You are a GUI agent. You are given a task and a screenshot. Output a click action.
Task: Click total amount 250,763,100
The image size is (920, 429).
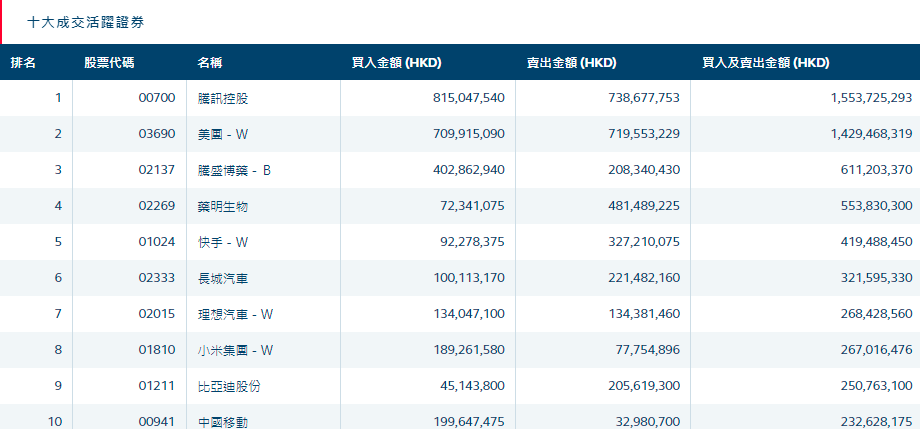[x=877, y=386]
